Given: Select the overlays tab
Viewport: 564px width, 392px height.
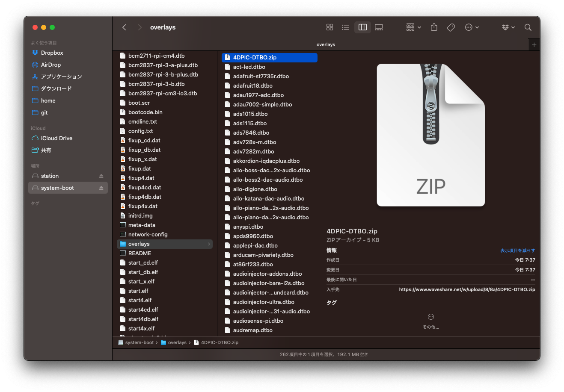Looking at the screenshot, I should (326, 44).
